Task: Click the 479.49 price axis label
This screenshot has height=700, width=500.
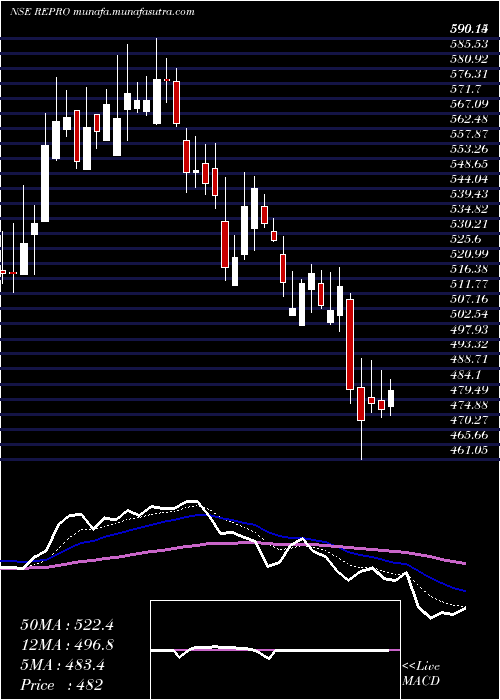Action: [468, 389]
